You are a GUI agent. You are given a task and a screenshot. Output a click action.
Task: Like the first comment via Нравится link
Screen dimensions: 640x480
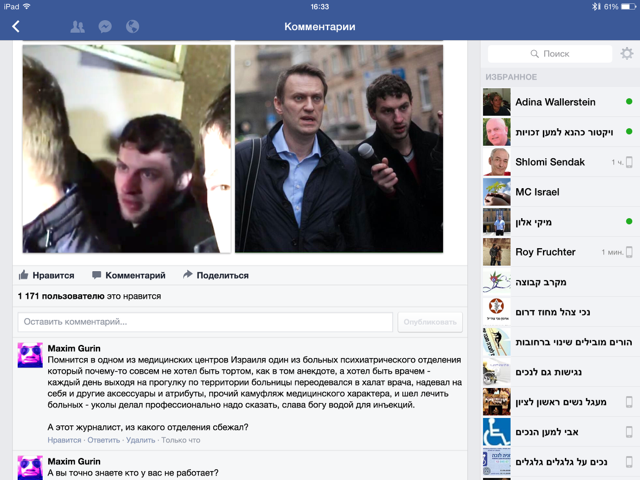[64, 440]
